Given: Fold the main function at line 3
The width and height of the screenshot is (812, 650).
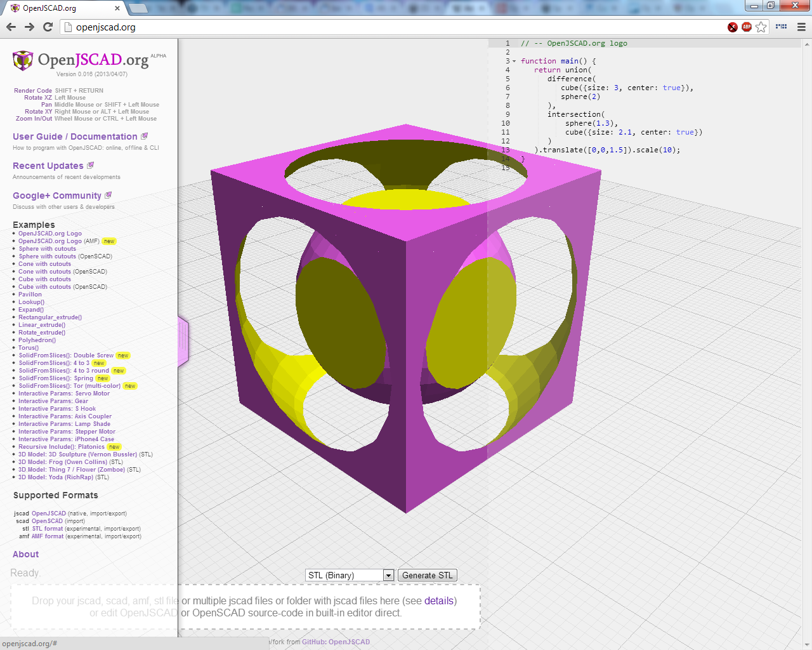Looking at the screenshot, I should tap(514, 61).
